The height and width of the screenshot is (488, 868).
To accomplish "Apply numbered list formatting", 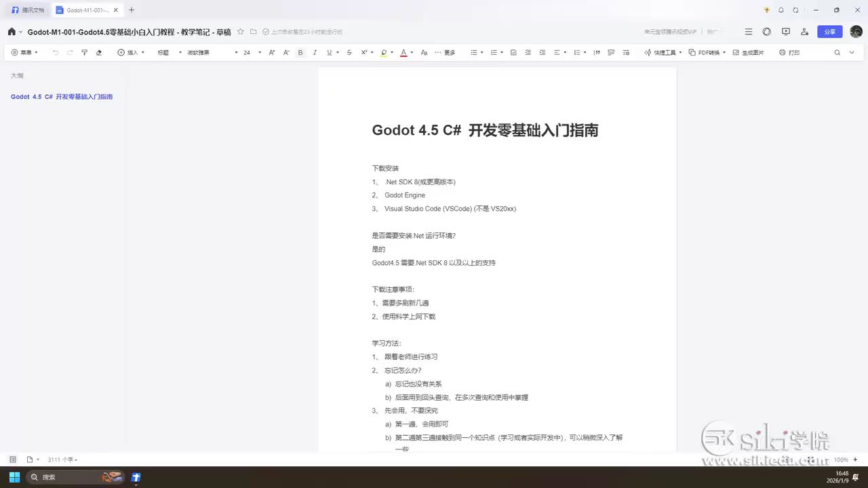I will point(493,52).
